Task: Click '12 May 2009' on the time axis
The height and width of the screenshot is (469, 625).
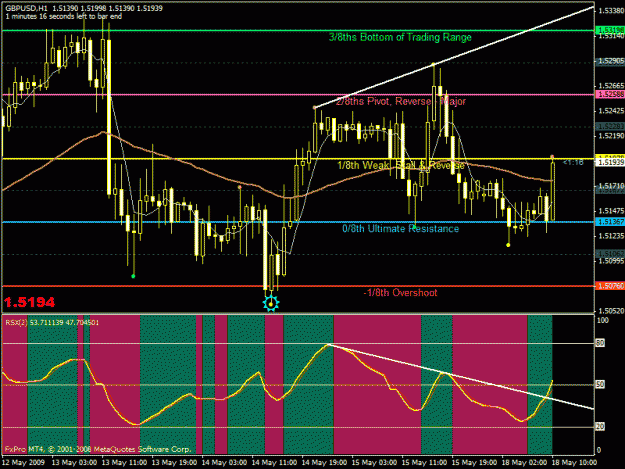Action: pyautogui.click(x=24, y=463)
